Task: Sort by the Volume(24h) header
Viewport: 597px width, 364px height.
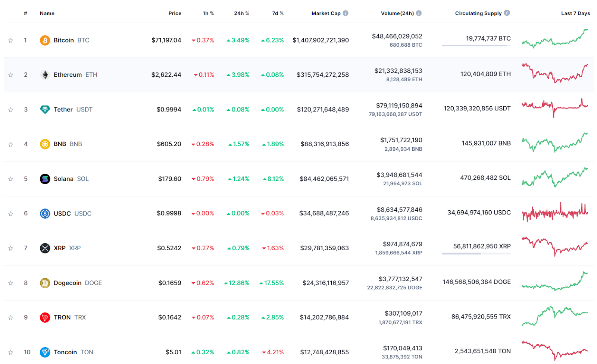Action: (397, 13)
